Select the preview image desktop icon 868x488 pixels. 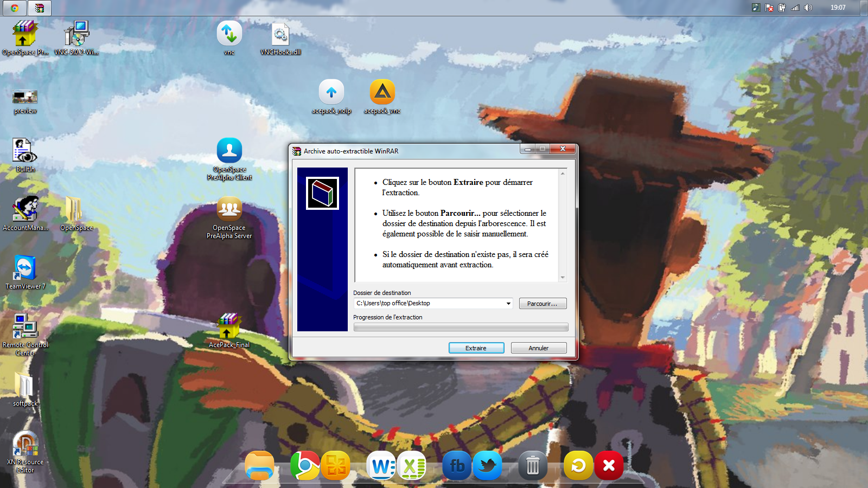(x=25, y=101)
